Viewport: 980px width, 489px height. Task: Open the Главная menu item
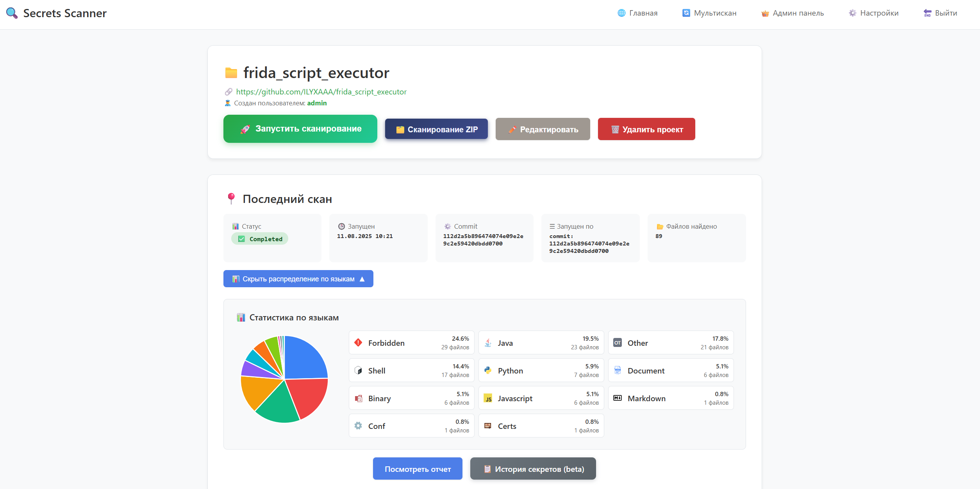(637, 13)
